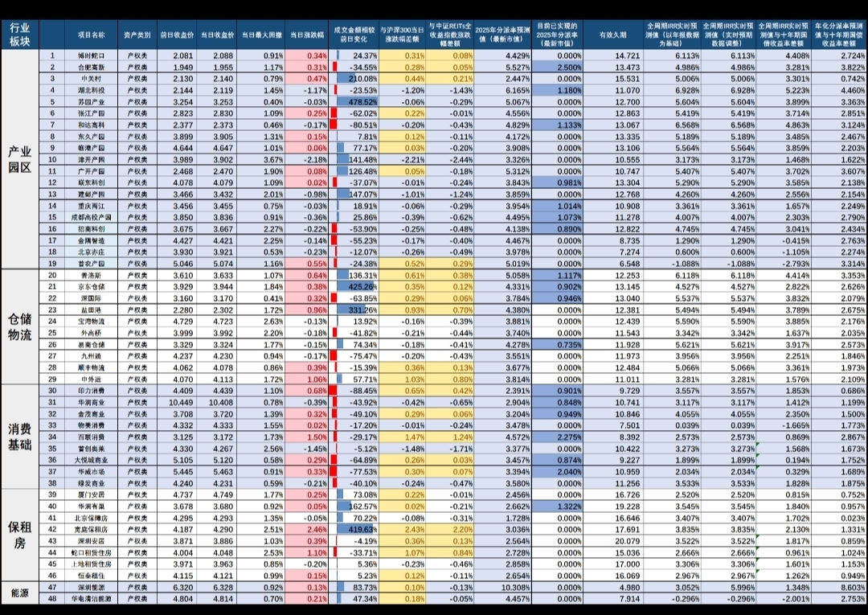Click project name 厦门安居

(92, 494)
